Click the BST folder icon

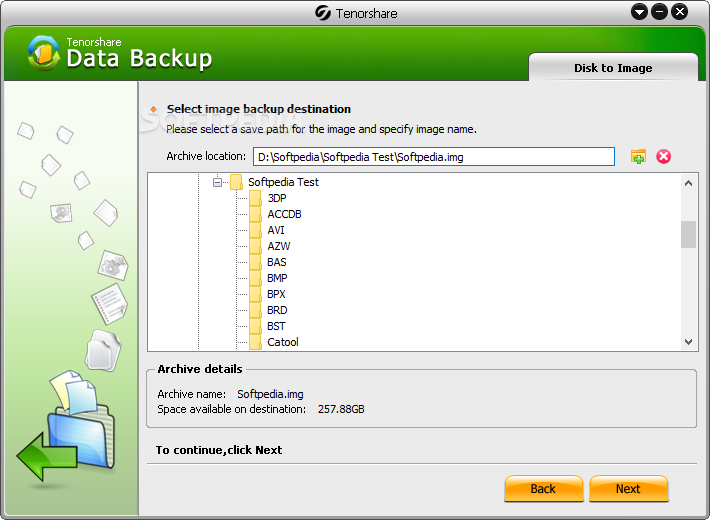(x=255, y=326)
